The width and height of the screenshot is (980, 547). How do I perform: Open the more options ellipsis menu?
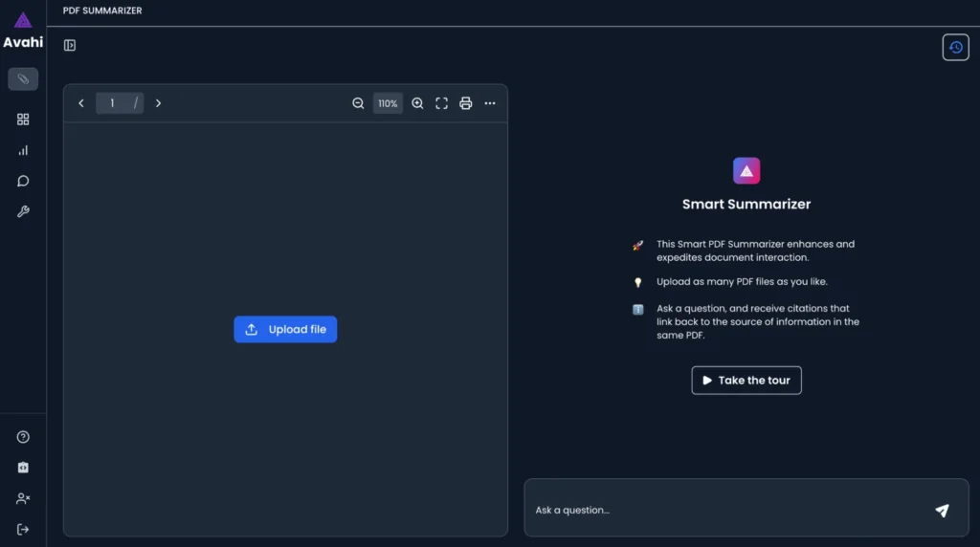[x=490, y=103]
